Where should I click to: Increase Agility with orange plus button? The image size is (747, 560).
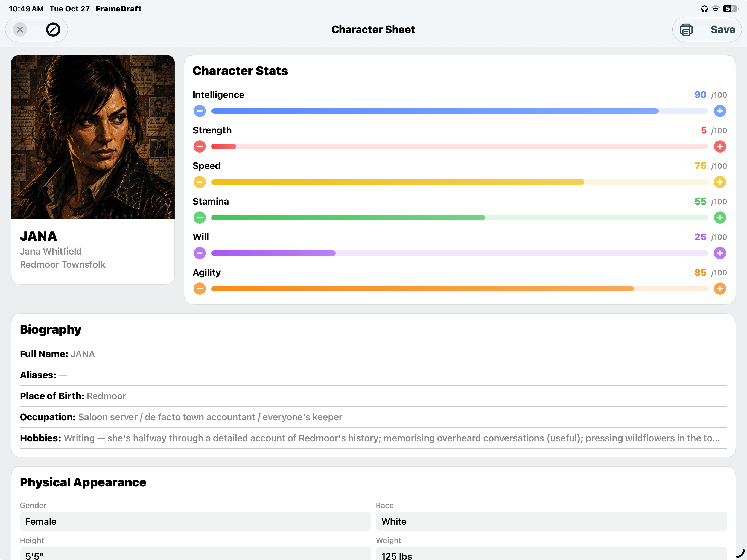point(720,288)
